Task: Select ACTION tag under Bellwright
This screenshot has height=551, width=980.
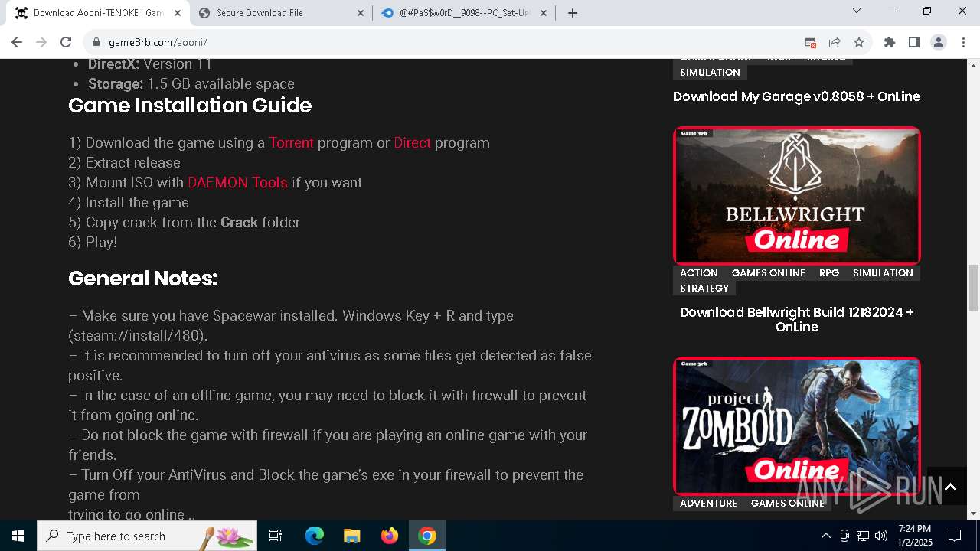Action: pyautogui.click(x=699, y=272)
